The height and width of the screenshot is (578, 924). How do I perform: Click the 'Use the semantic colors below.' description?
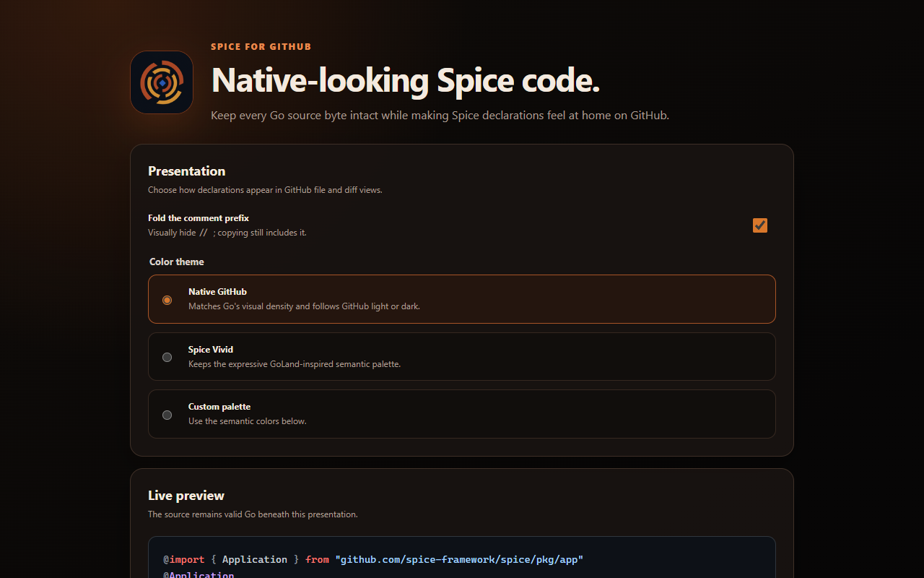pyautogui.click(x=248, y=421)
